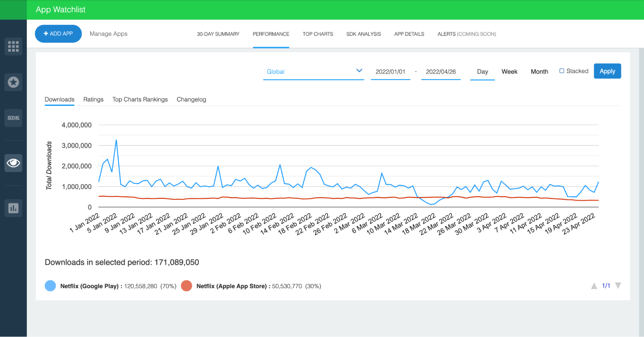The width and height of the screenshot is (644, 337).
Task: Click the 3 Apr 2022 axis label
Action: 492,223
